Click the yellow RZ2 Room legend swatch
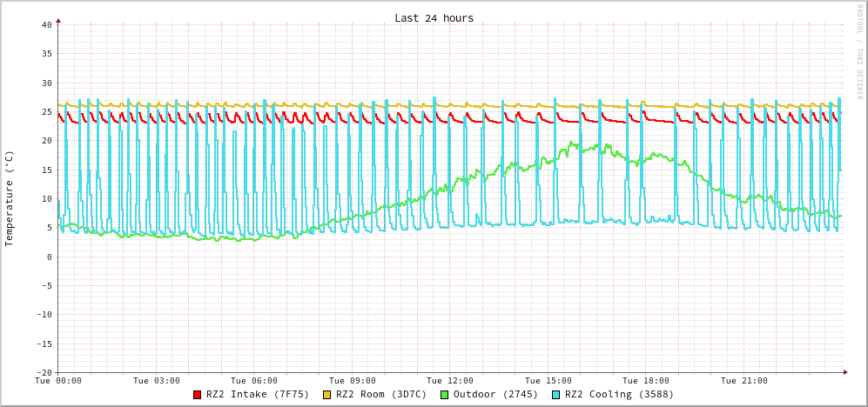This screenshot has width=868, height=407. 327,395
